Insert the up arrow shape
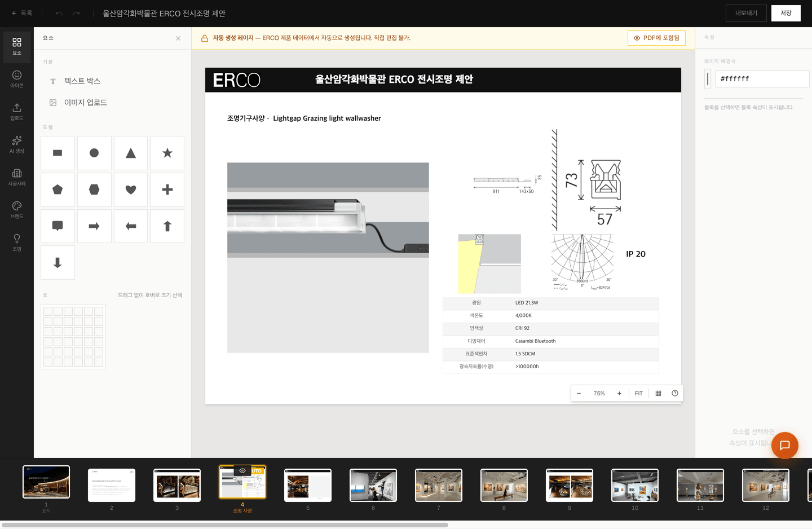Image resolution: width=812 pixels, height=529 pixels. coord(167,226)
